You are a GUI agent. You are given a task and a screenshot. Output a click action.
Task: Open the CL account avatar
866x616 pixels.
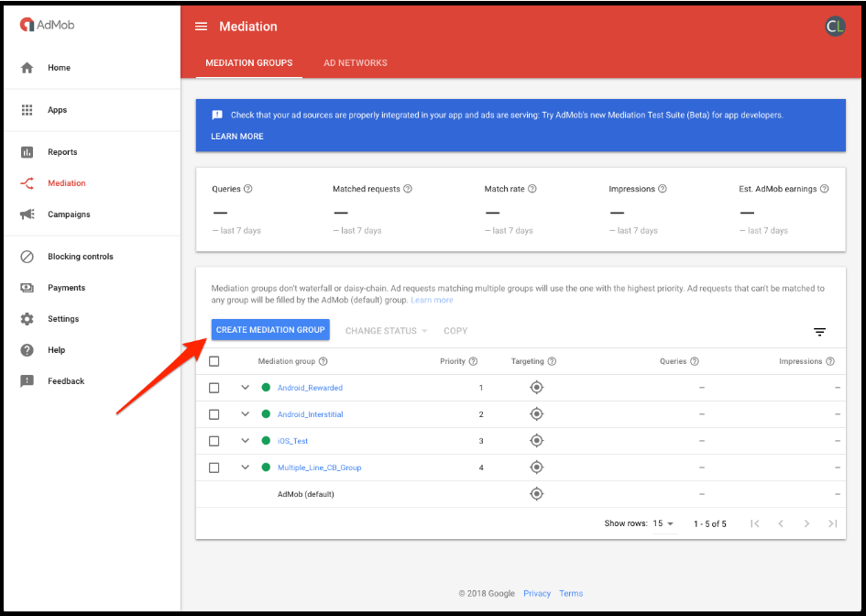(835, 26)
